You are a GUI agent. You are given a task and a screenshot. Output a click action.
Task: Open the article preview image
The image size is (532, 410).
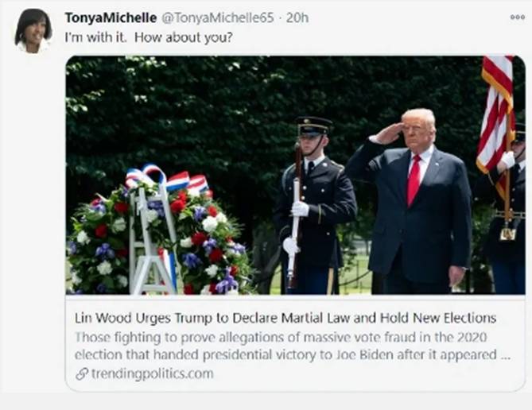click(x=295, y=175)
